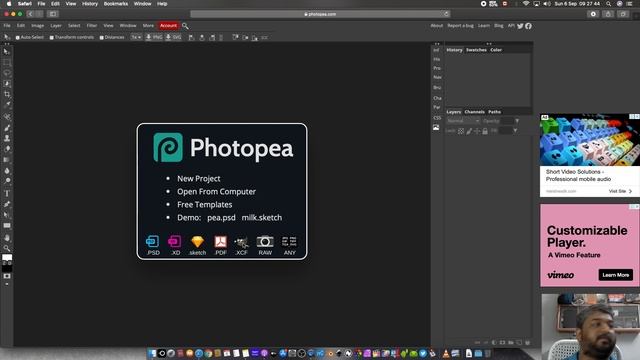Select the Rectangle Select tool
This screenshot has height=360, width=640.
7,63
